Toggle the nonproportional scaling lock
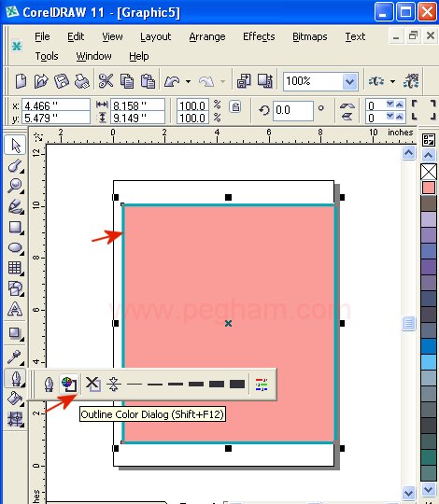Viewport: 439px width, 504px height. click(235, 106)
